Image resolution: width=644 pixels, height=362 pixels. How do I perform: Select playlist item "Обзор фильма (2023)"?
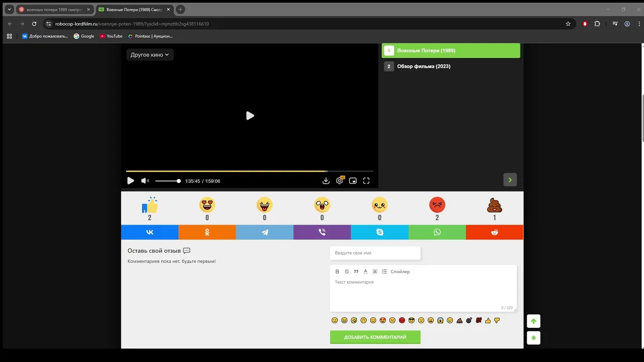click(x=451, y=66)
